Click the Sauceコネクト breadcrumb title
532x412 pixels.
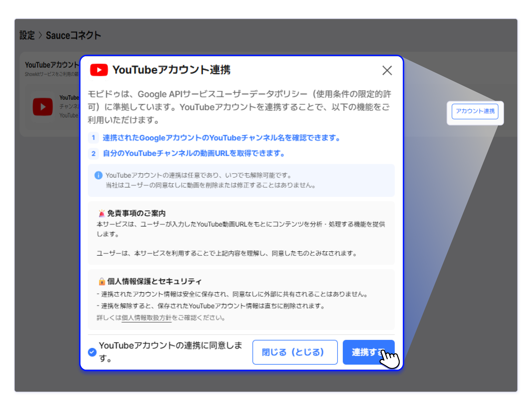pos(73,35)
